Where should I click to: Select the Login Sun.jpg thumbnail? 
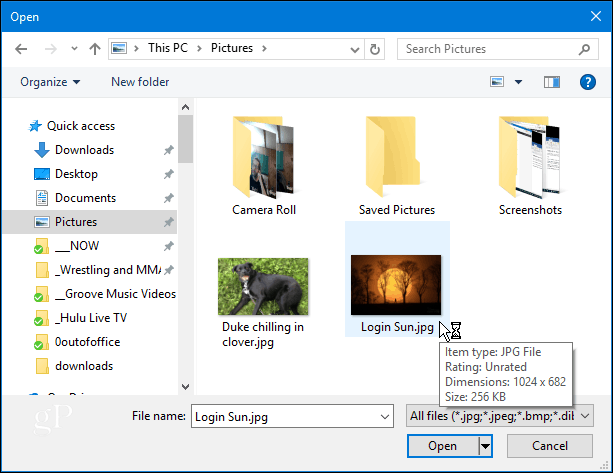396,285
